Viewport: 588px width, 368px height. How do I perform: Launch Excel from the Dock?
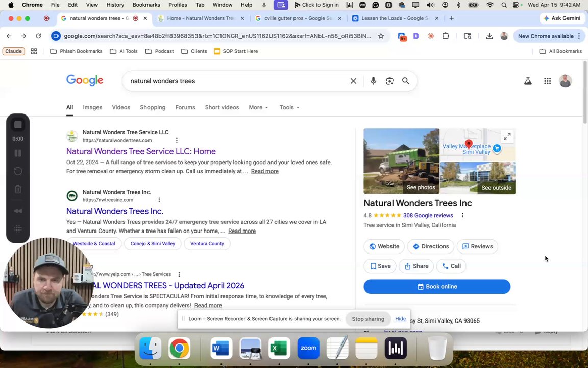coord(279,349)
